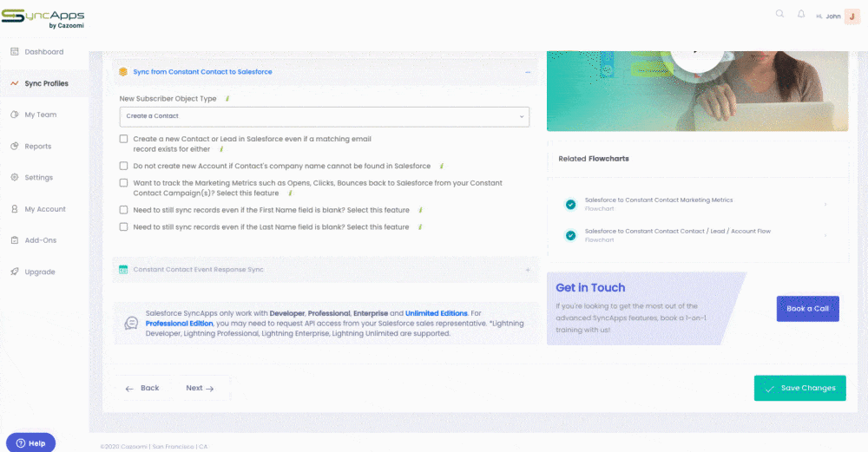Open the Help button

(x=31, y=442)
